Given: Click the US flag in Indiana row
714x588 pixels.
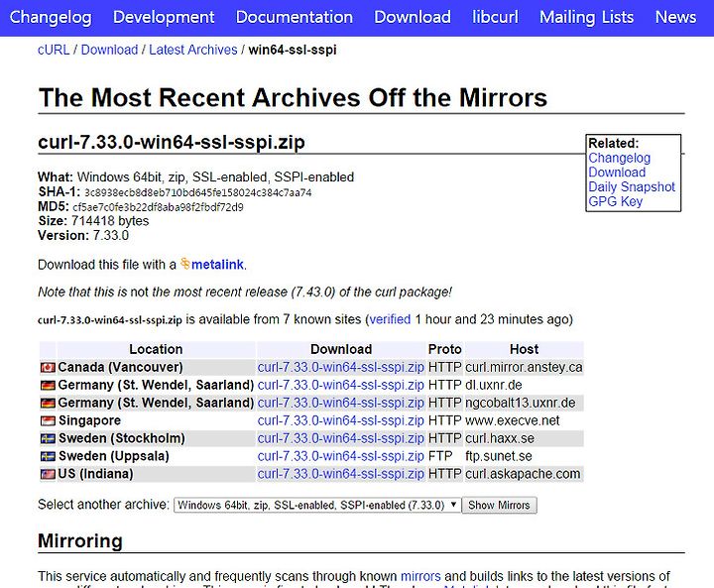Looking at the screenshot, I should (48, 474).
